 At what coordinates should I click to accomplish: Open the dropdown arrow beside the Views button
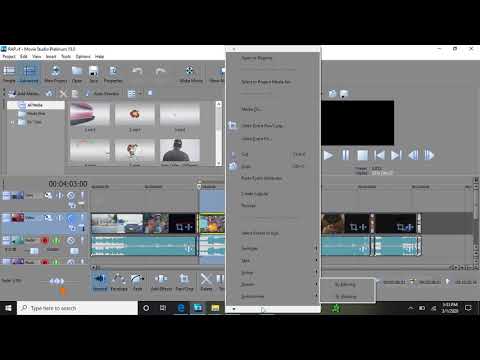coord(140,93)
